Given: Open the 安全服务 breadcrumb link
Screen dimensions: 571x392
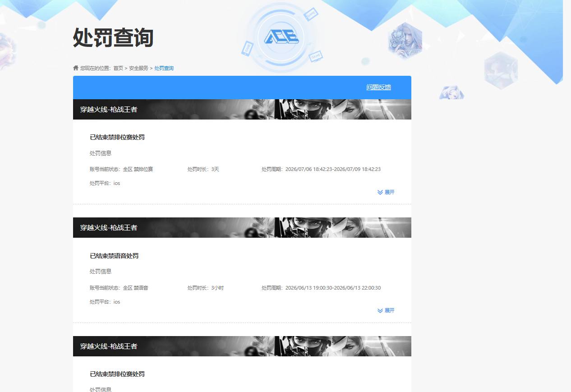Looking at the screenshot, I should click(x=138, y=68).
